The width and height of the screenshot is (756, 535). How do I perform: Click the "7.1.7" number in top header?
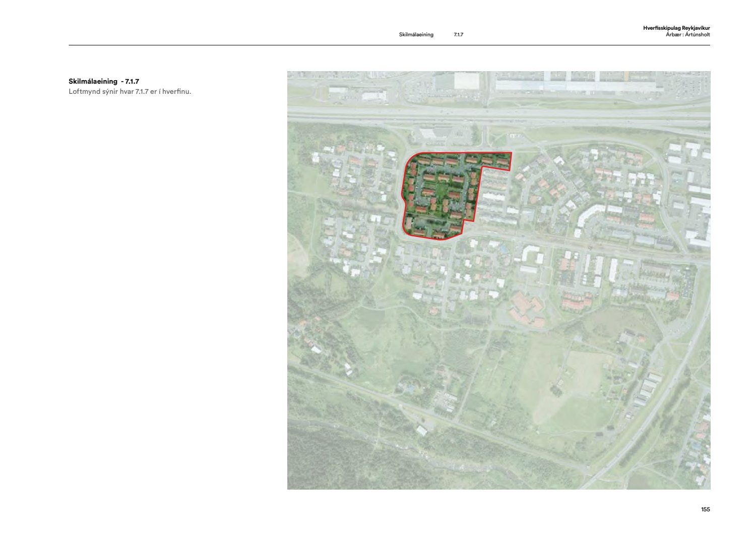point(458,35)
